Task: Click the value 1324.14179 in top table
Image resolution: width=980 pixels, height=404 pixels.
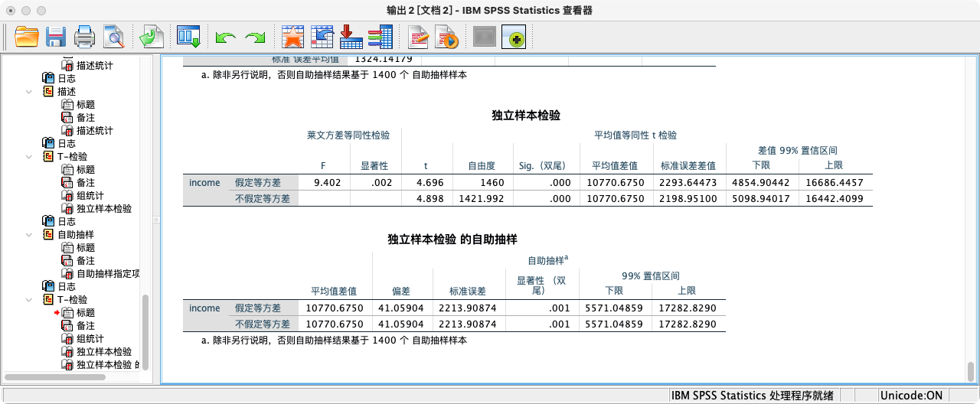Action: coord(384,59)
